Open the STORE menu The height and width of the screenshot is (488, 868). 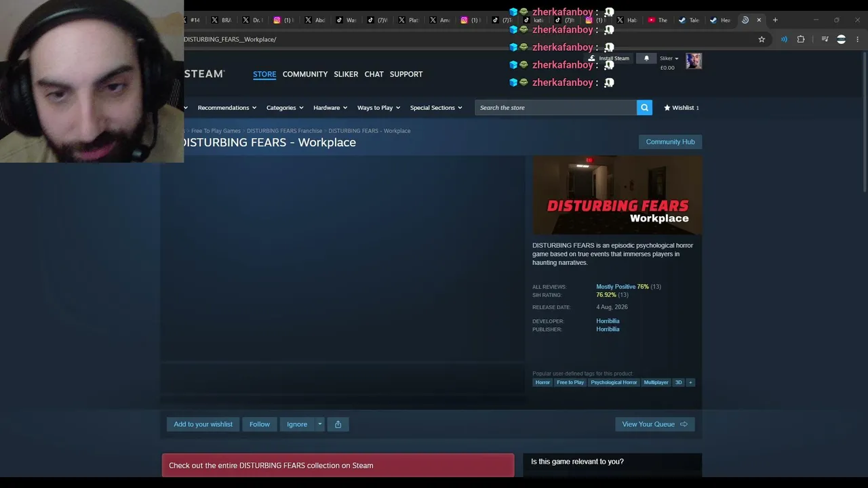pyautogui.click(x=264, y=74)
